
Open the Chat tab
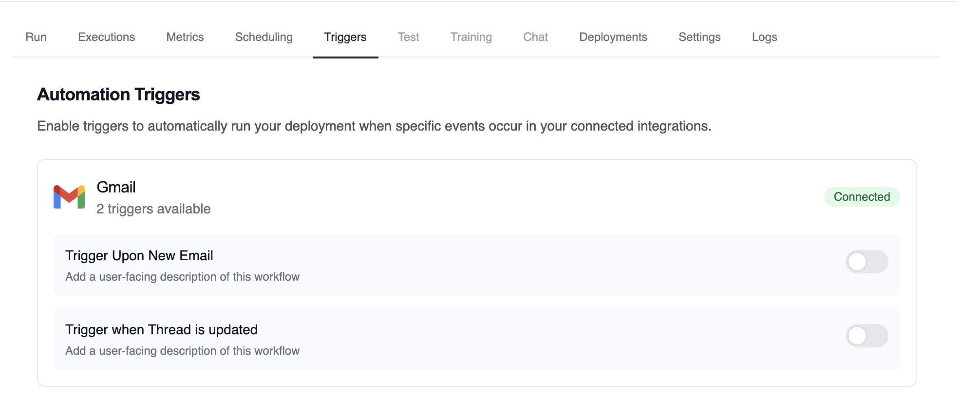click(x=535, y=37)
